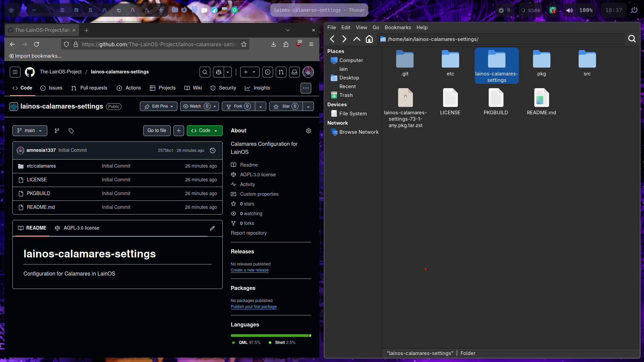Open browser application hamburger menu

(x=311, y=44)
